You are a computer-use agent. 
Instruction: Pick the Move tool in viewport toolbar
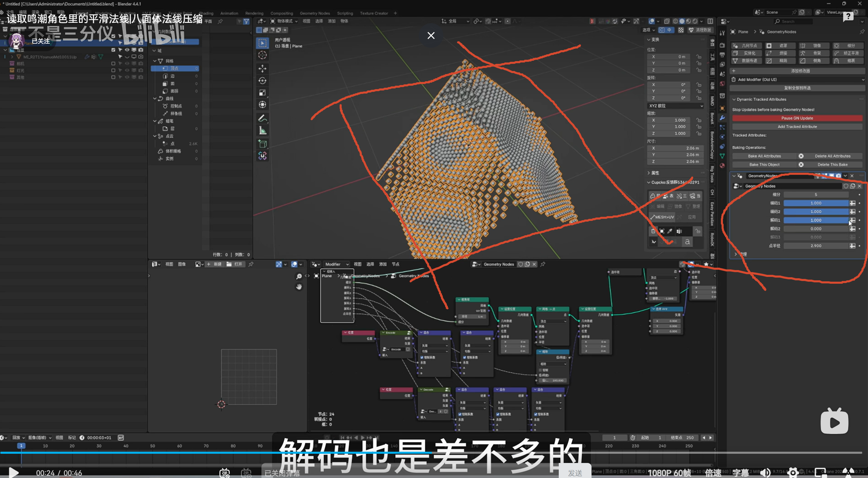pos(262,69)
